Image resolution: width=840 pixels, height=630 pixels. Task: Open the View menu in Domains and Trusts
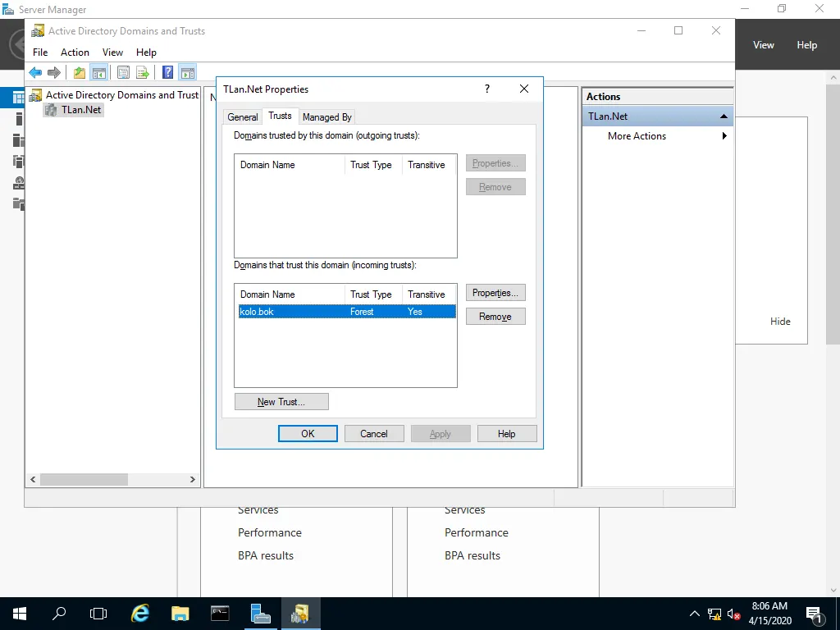(x=112, y=52)
